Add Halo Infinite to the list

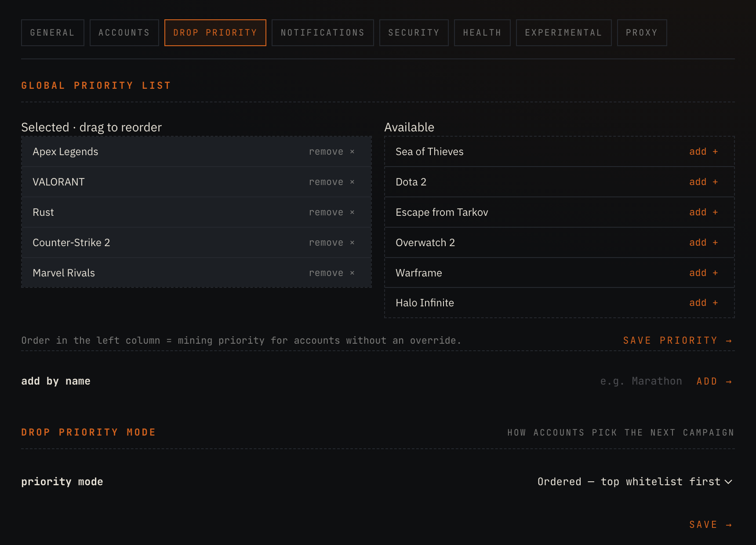tap(703, 303)
